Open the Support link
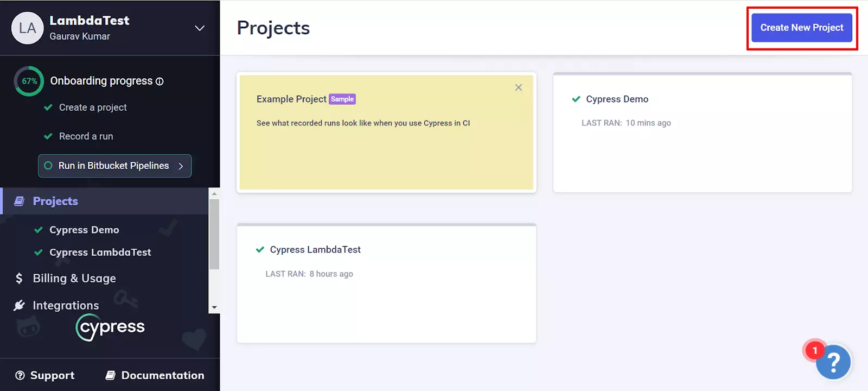 [46, 375]
